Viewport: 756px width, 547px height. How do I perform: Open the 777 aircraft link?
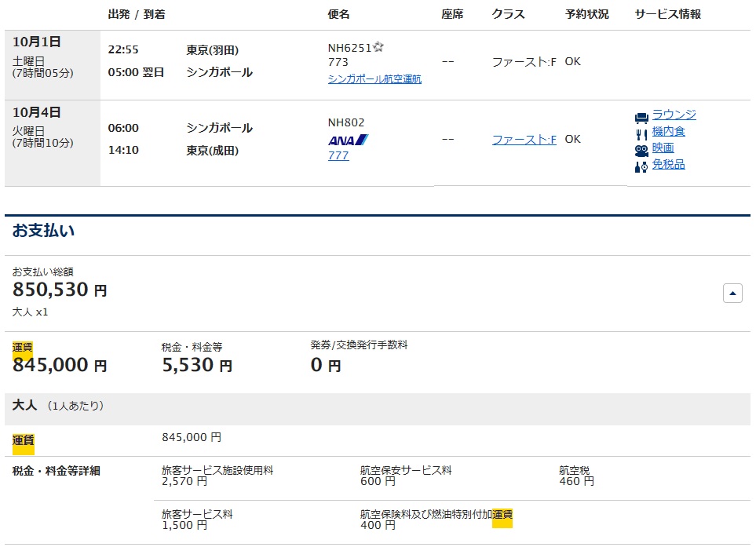point(338,155)
